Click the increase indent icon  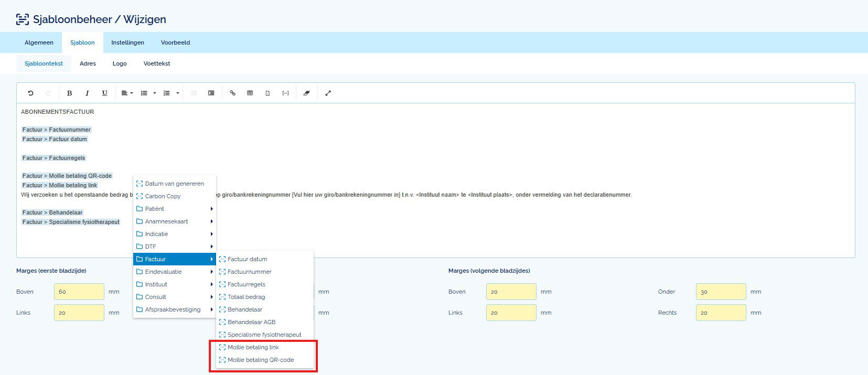[211, 93]
